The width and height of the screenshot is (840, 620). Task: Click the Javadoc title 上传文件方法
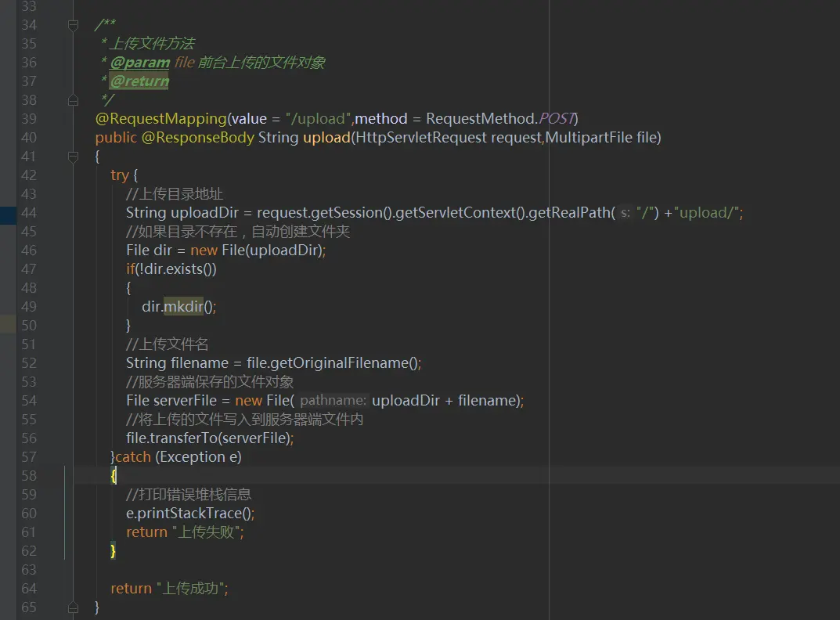tap(152, 44)
